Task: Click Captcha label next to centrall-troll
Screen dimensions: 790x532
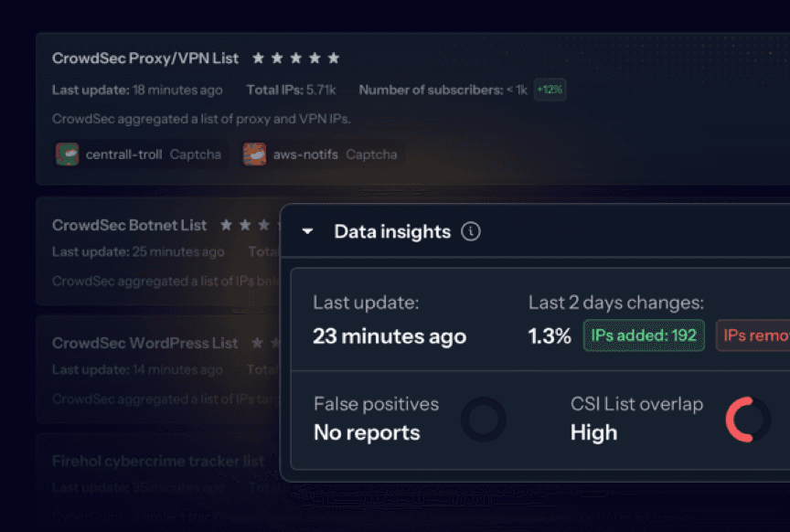Action: click(196, 154)
